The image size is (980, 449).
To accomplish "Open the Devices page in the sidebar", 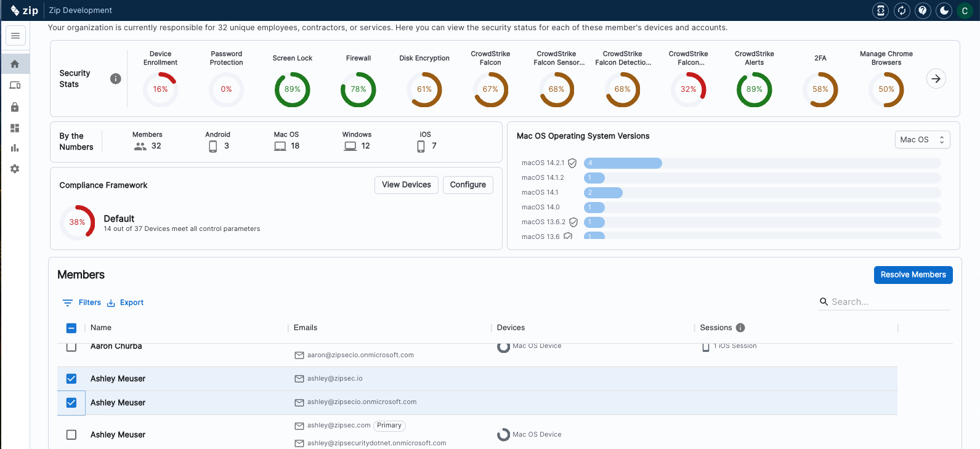I will pos(15,85).
